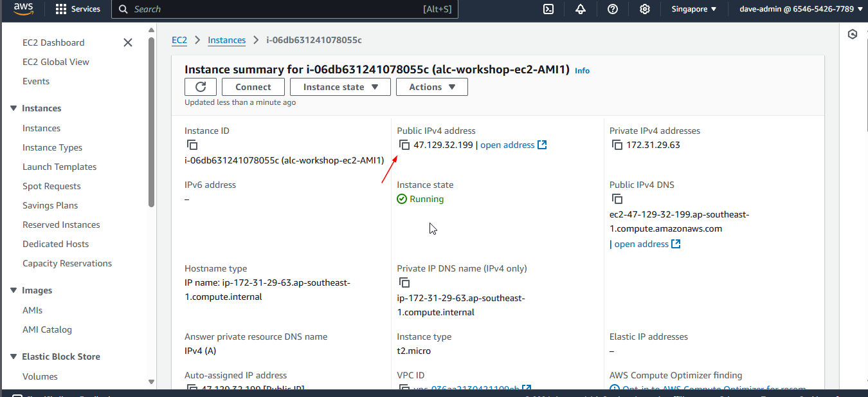Open Launch Templates in sidebar
Image resolution: width=868 pixels, height=397 pixels.
coord(59,167)
